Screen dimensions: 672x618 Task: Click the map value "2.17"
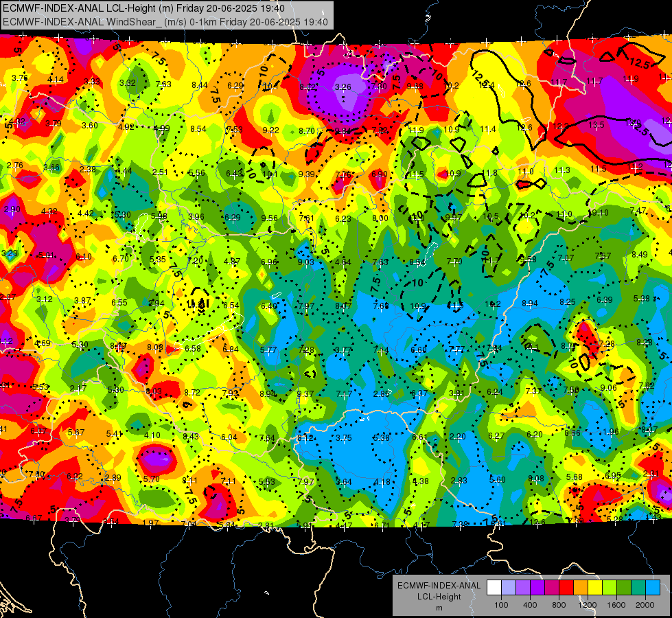[x=78, y=388]
